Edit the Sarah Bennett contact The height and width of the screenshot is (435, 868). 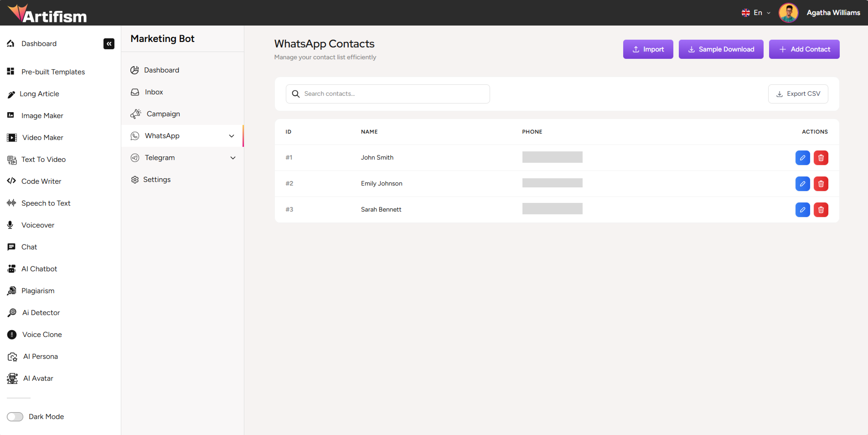[802, 210]
